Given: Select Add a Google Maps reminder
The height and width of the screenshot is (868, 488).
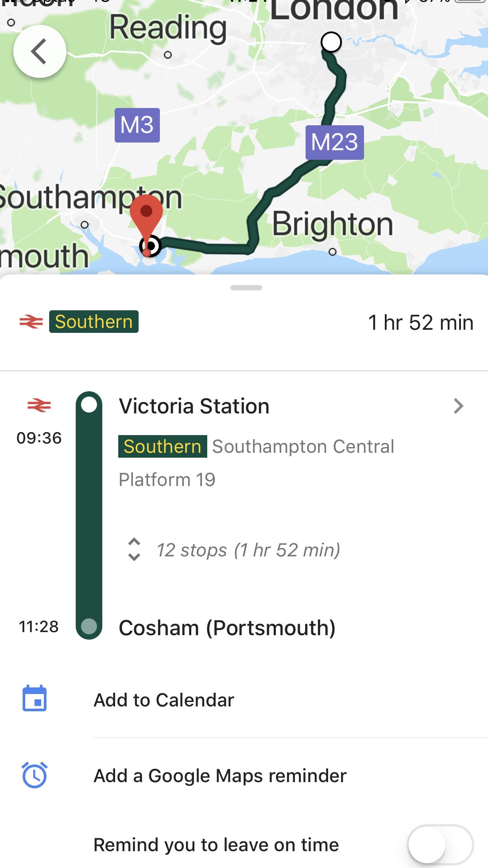Looking at the screenshot, I should tap(220, 775).
